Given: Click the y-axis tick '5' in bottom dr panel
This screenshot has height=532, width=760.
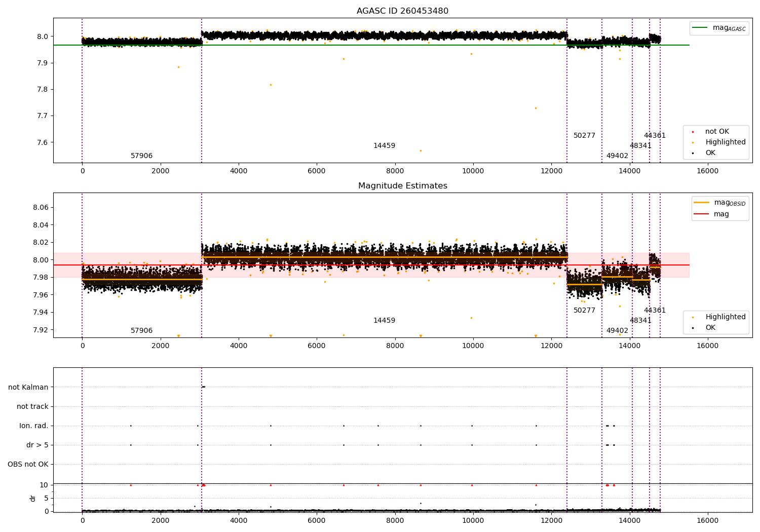Looking at the screenshot, I should point(46,499).
